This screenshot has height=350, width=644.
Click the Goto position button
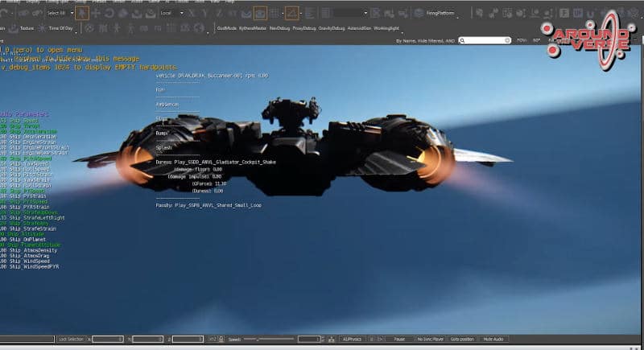coord(462,340)
